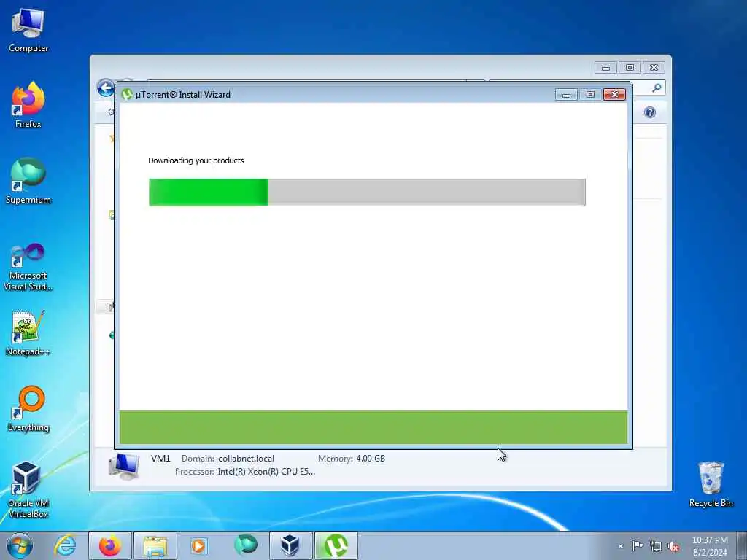
Task: Open the help icon in the Explorer window
Action: coord(650,112)
